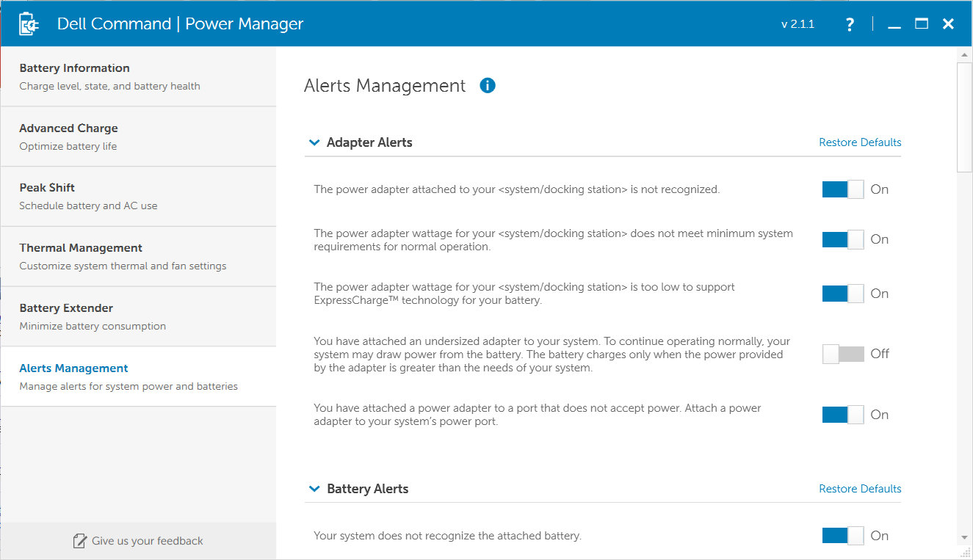973x560 pixels.
Task: Click the Battery Alerts section title
Action: tap(367, 489)
